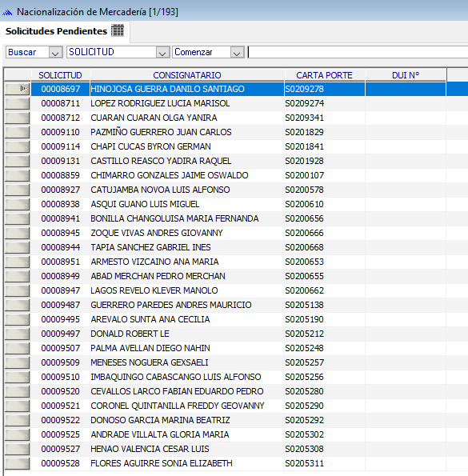468x476 pixels.
Task: Click solicitud number 00009528
Action: click(60, 463)
